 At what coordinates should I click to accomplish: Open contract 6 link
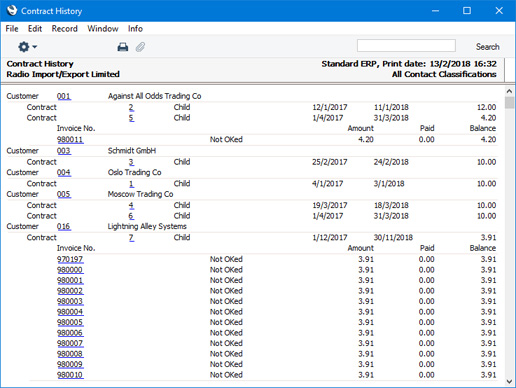pos(131,216)
